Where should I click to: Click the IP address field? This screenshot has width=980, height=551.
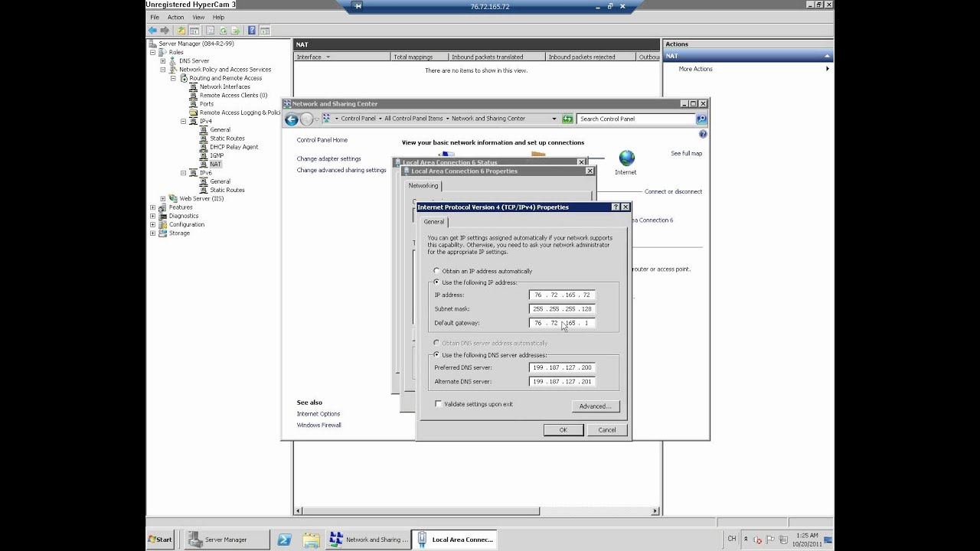[562, 295]
